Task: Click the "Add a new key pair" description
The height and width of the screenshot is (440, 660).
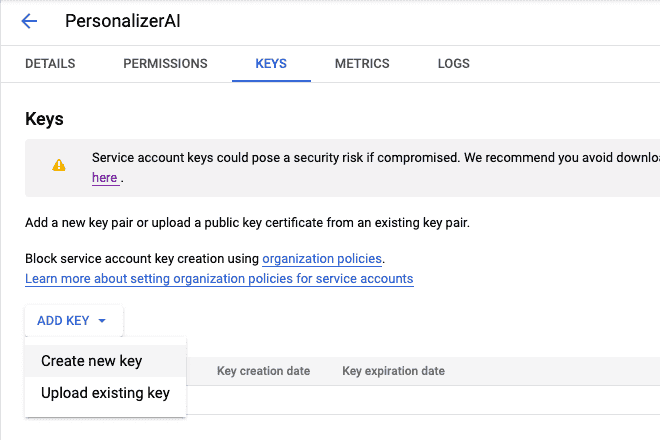Action: 247,222
